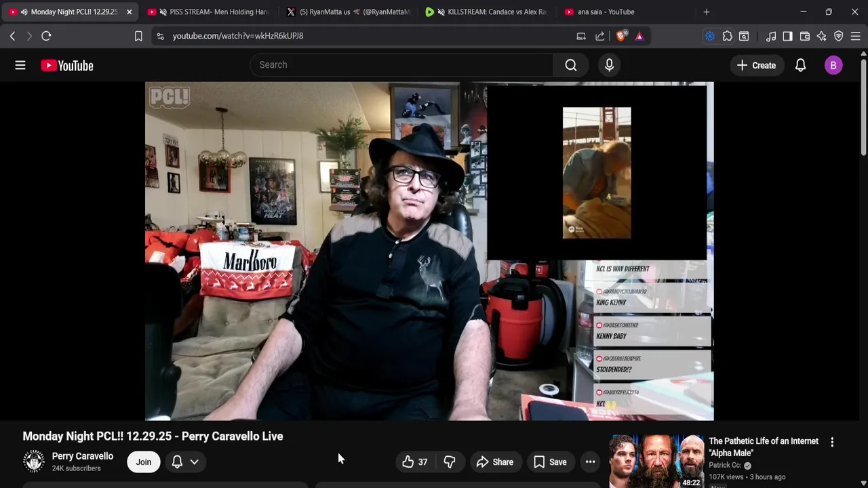This screenshot has height=488, width=868.
Task: Open YouTube notifications bell
Action: [800, 65]
